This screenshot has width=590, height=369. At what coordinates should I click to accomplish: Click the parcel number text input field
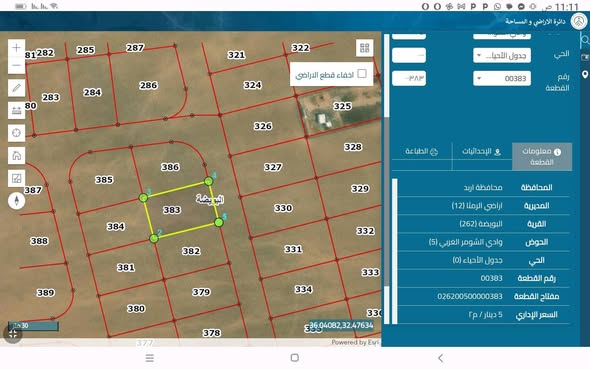(x=409, y=78)
